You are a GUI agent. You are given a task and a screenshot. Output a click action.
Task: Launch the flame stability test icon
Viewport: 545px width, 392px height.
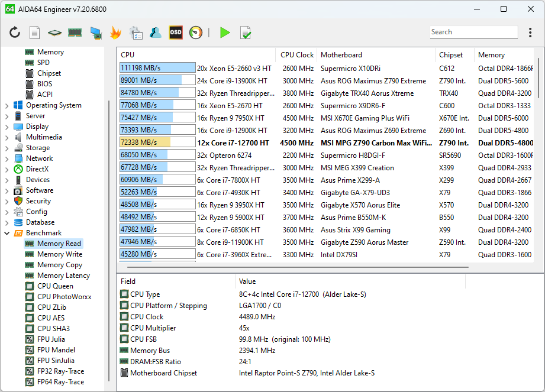[x=115, y=33]
